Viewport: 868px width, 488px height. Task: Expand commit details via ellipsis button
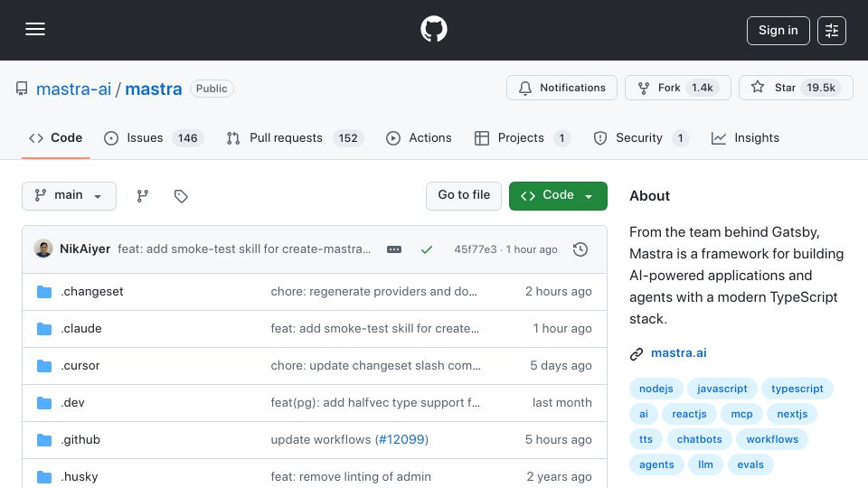pos(394,249)
